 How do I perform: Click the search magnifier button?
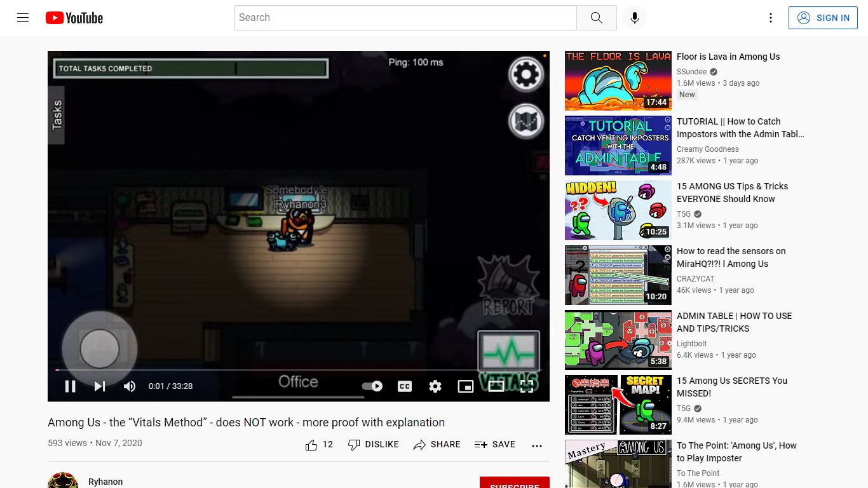point(596,18)
